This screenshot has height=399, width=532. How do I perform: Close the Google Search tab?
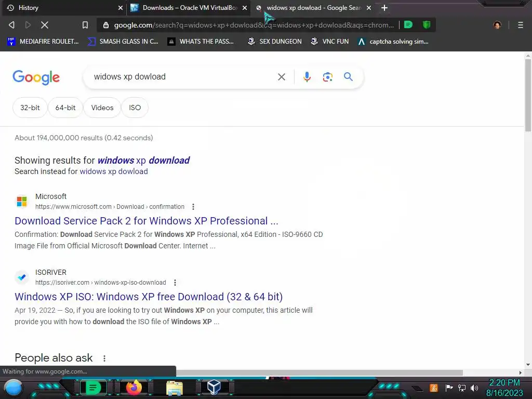click(369, 8)
